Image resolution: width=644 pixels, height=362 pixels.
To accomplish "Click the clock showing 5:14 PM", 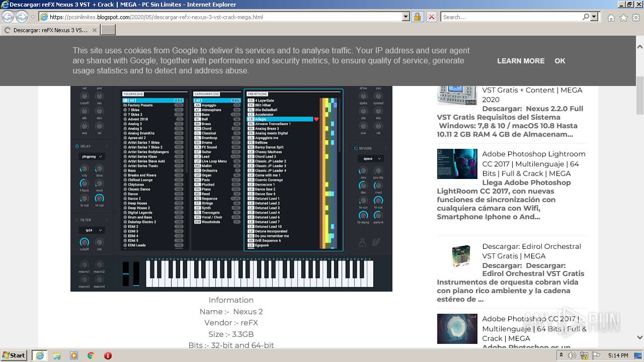I will coord(618,355).
